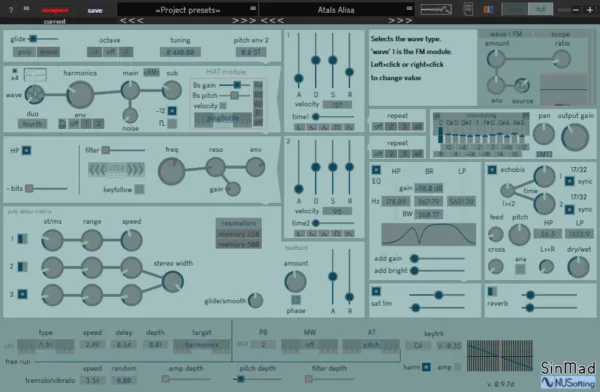The image size is (600, 392).
Task: Click the output gain knob
Action: pos(575,137)
